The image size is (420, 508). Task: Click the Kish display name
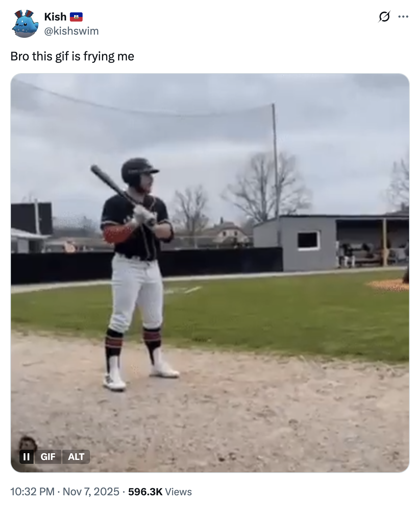[x=55, y=17]
